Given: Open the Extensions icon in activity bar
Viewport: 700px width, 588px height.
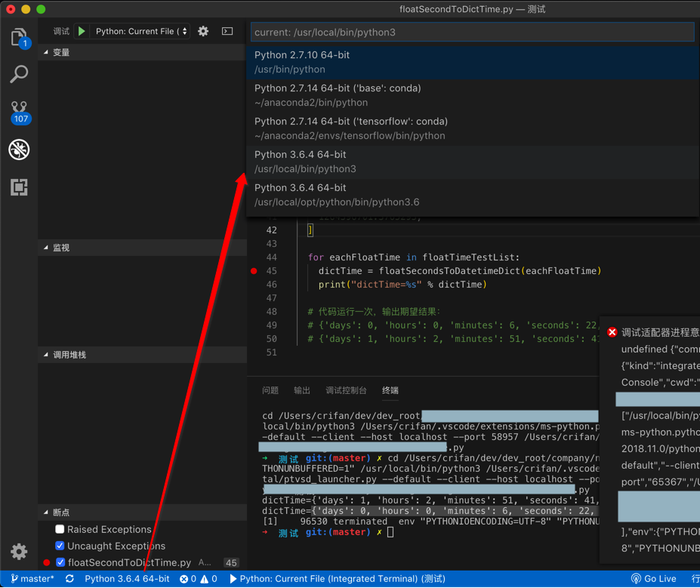Looking at the screenshot, I should coord(19,186).
